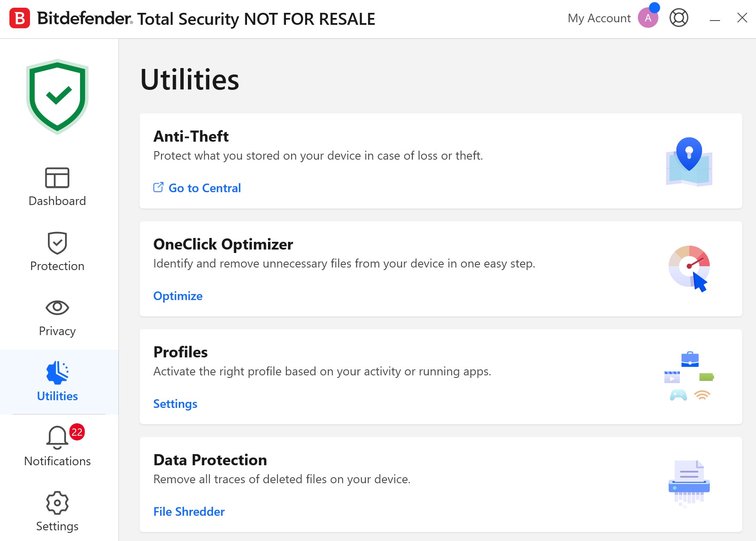Viewport: 756px width, 541px height.
Task: Open the support lifebuoy icon
Action: 679,18
